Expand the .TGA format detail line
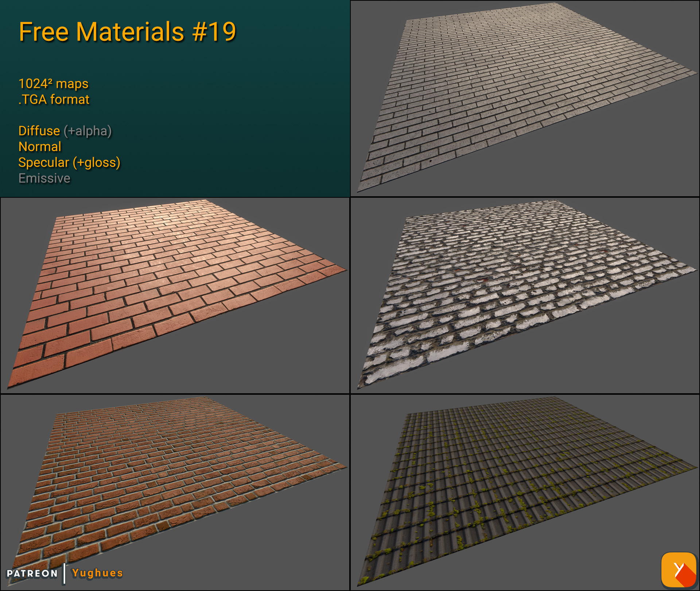This screenshot has width=700, height=591. pos(54,99)
